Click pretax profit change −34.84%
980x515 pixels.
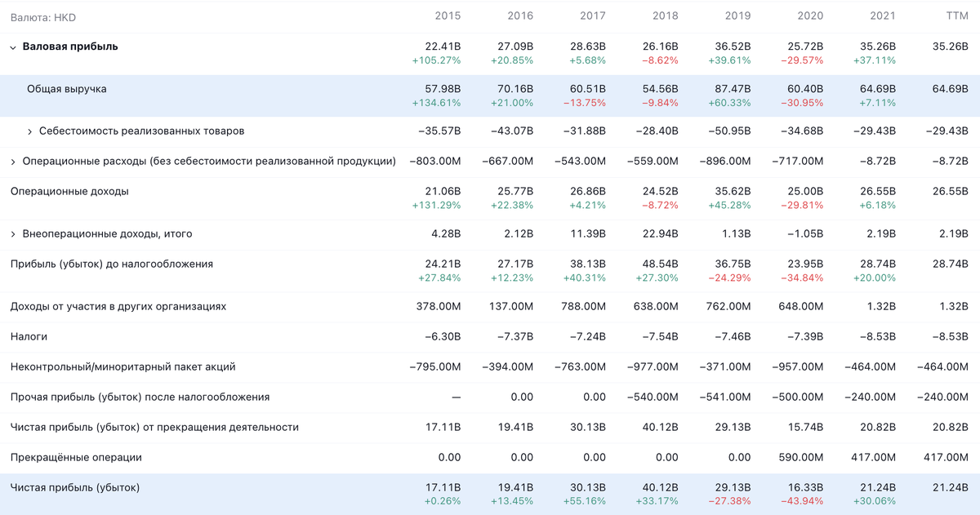pos(804,277)
